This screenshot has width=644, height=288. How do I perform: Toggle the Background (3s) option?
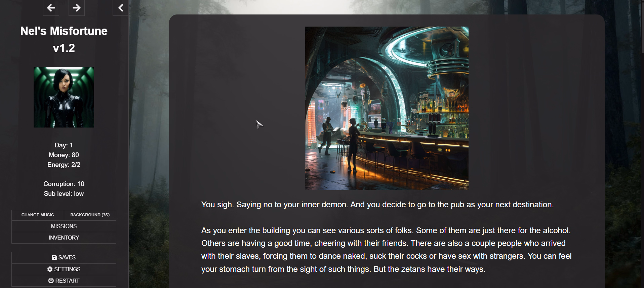pos(90,215)
